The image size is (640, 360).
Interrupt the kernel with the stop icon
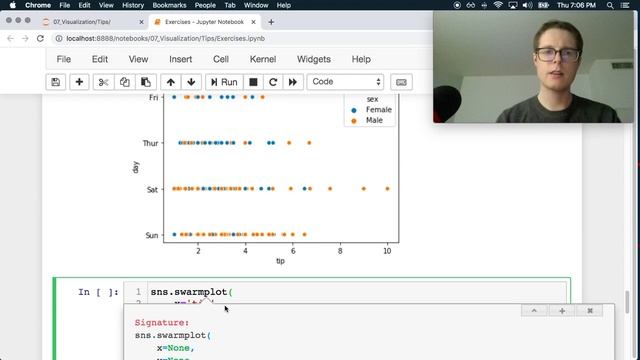pyautogui.click(x=253, y=82)
